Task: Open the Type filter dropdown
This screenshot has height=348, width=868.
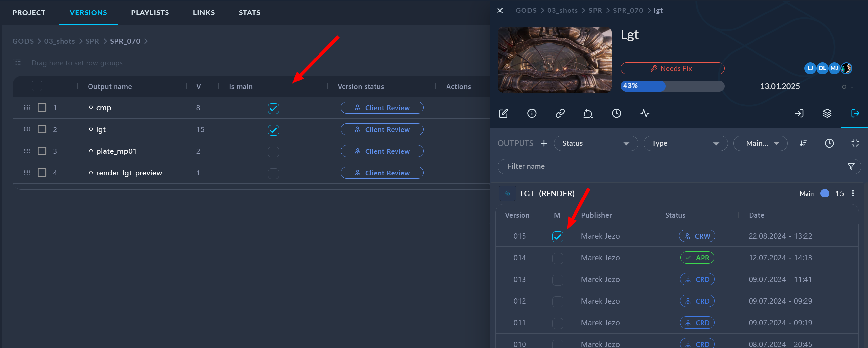Action: [x=685, y=143]
